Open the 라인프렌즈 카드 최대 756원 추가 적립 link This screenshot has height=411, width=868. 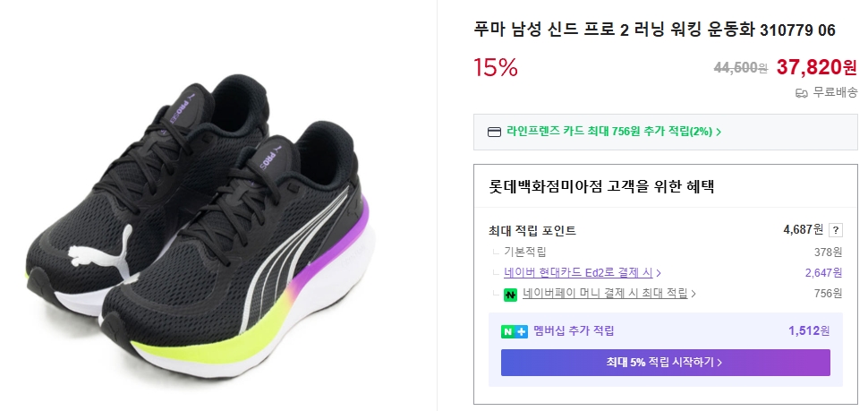point(608,132)
